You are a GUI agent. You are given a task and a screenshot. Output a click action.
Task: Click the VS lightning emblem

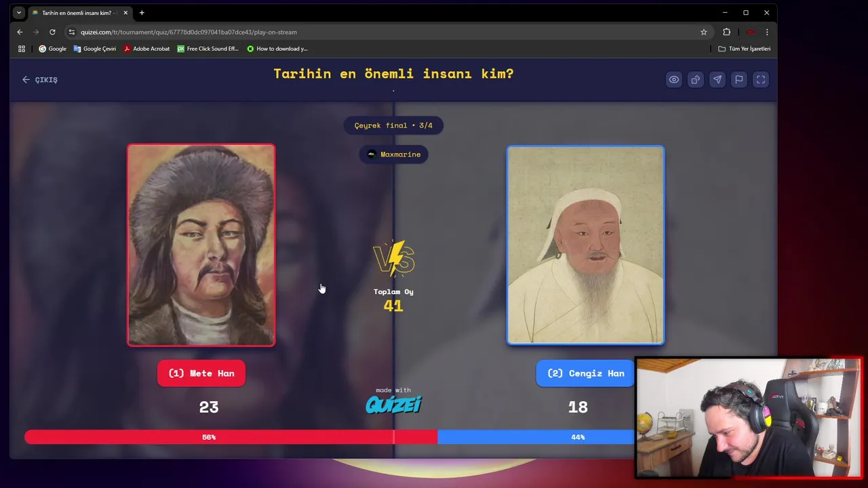[x=393, y=258]
